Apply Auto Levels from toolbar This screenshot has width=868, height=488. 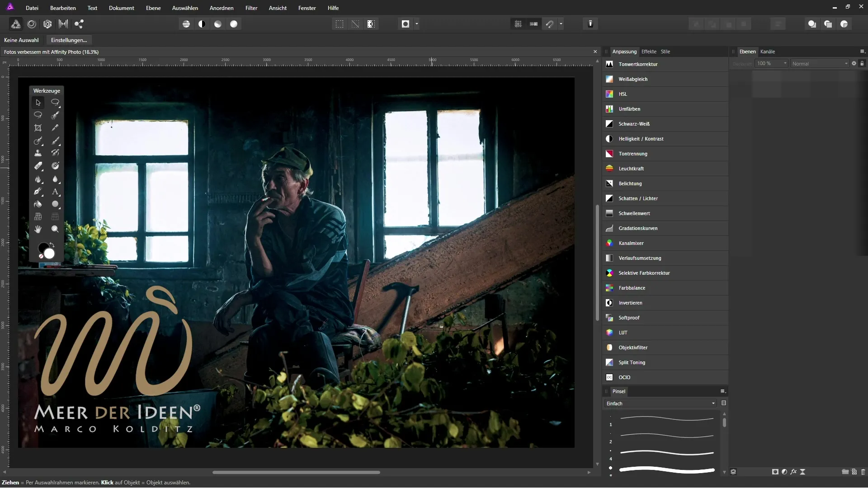186,24
